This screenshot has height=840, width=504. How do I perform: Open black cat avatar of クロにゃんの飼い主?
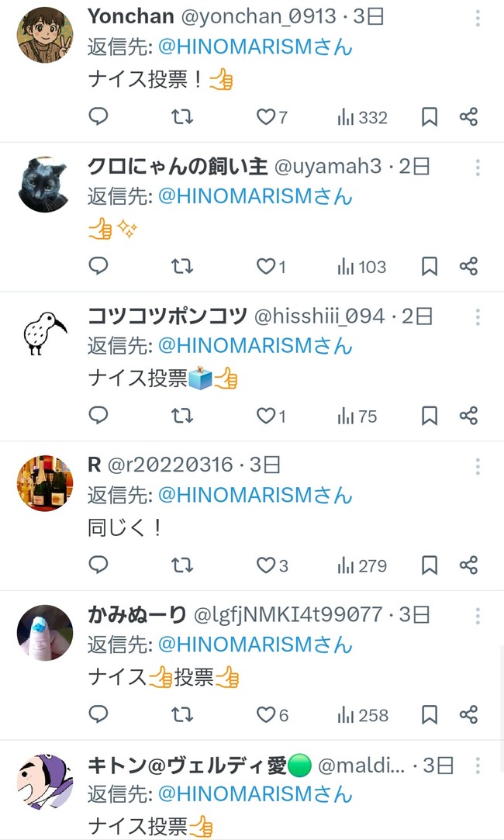pyautogui.click(x=45, y=185)
